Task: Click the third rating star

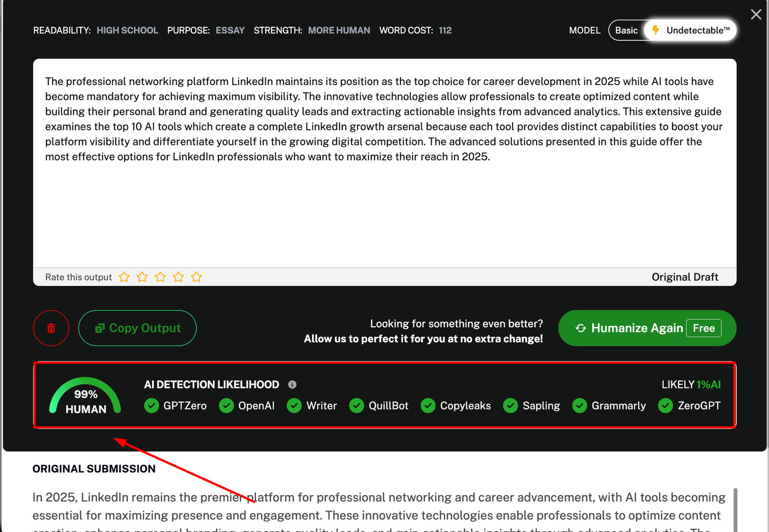Action: pos(161,277)
